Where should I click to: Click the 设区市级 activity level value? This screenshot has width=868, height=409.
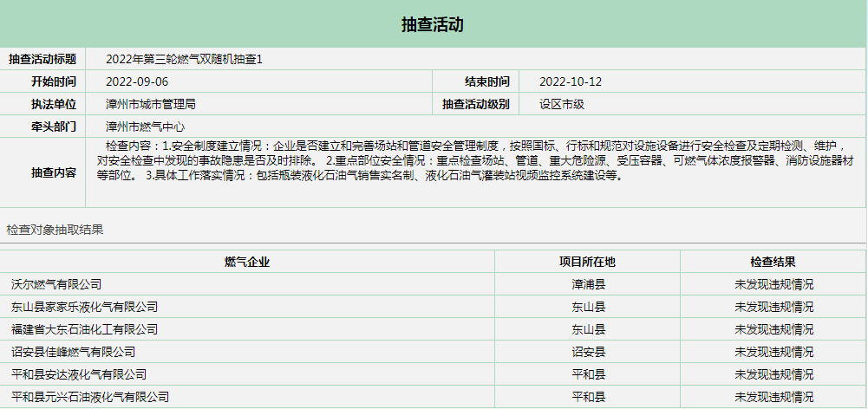click(562, 104)
